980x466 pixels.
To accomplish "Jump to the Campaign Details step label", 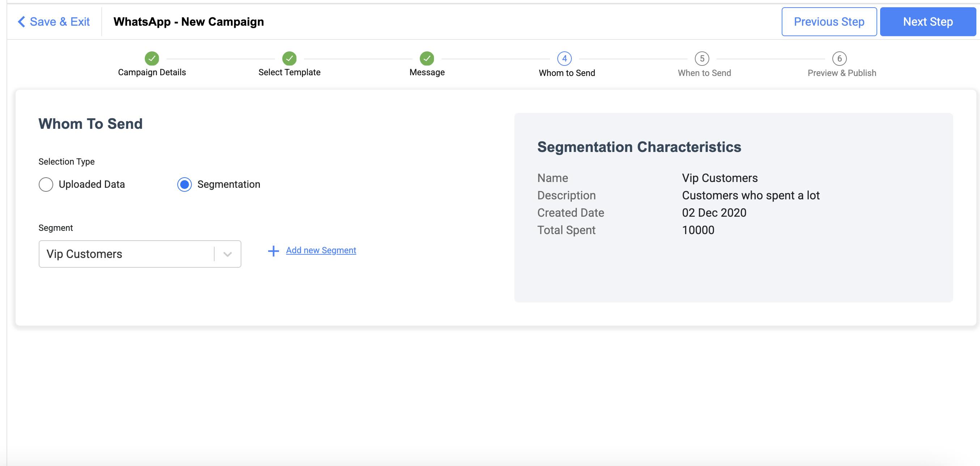I will 152,72.
